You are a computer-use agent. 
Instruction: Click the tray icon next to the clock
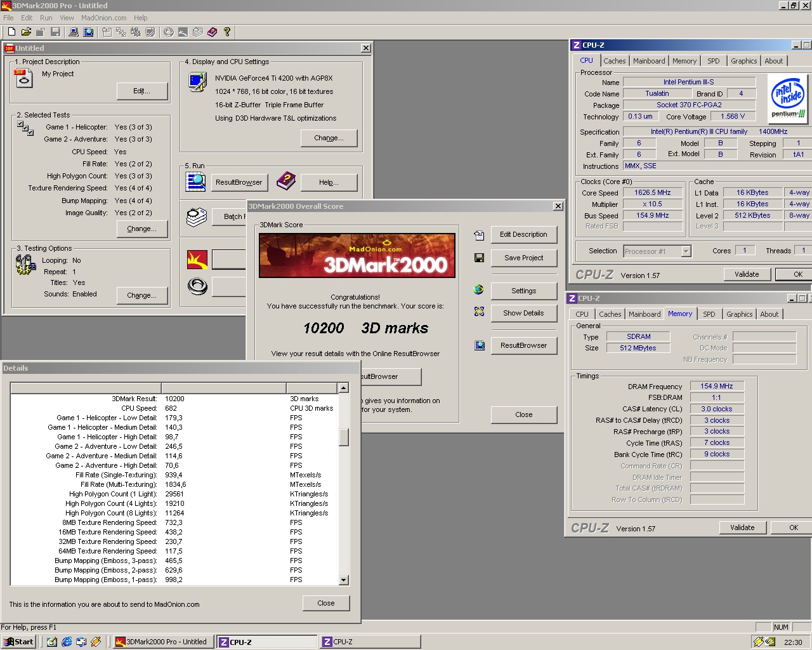pos(770,642)
